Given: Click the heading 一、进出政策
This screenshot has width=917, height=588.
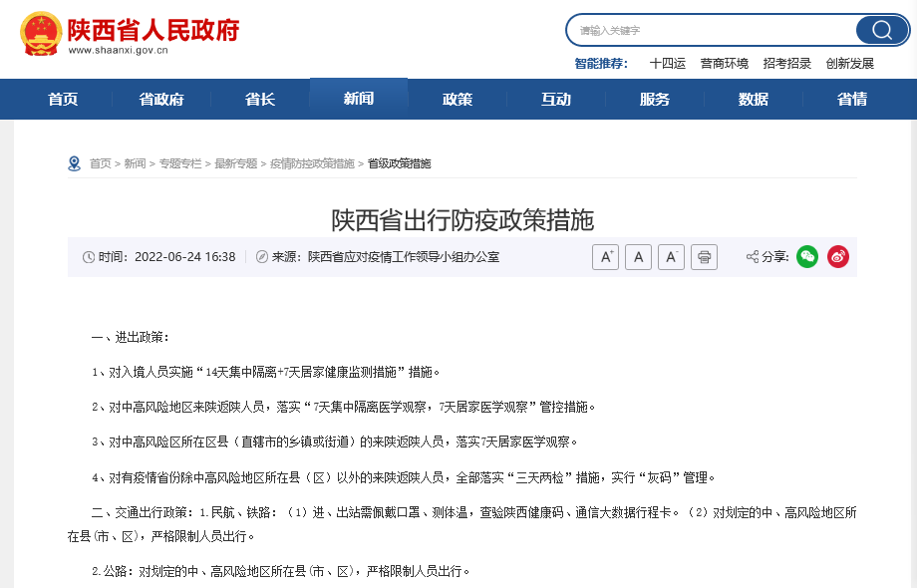Looking at the screenshot, I should [x=131, y=337].
